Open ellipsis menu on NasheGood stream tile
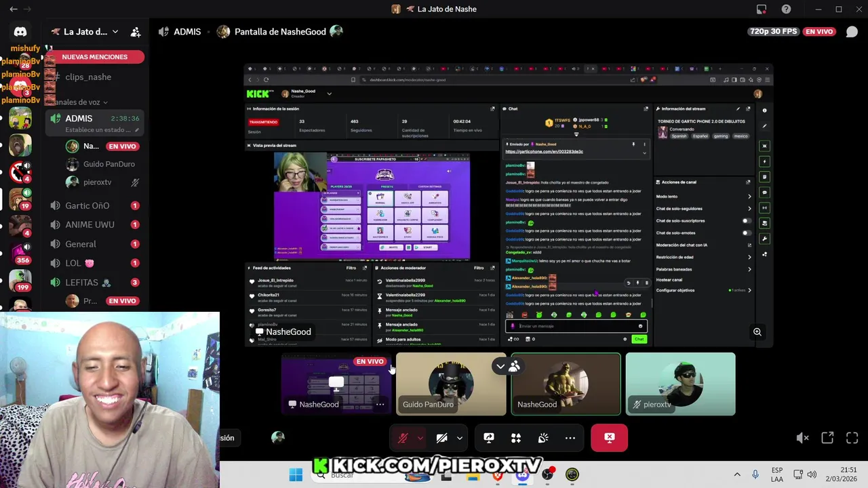Viewport: 868px width, 488px height. (x=380, y=405)
